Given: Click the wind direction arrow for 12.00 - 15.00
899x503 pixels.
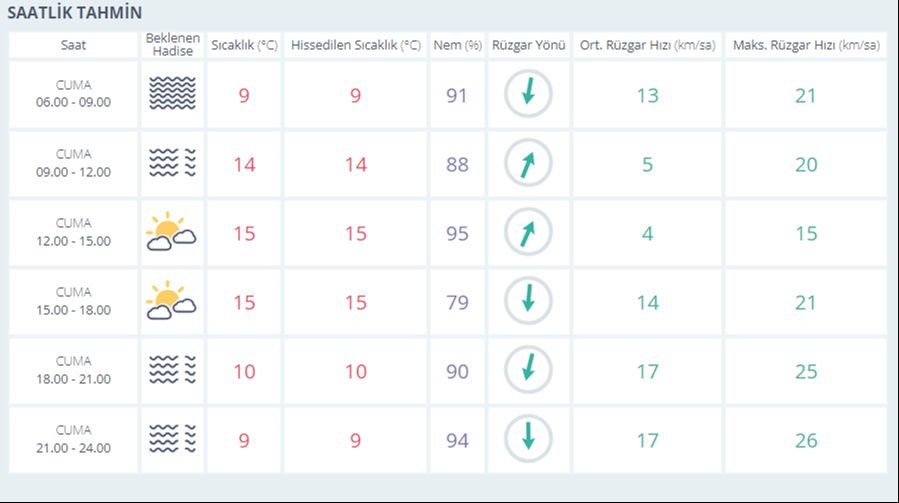Looking at the screenshot, I should click(528, 233).
